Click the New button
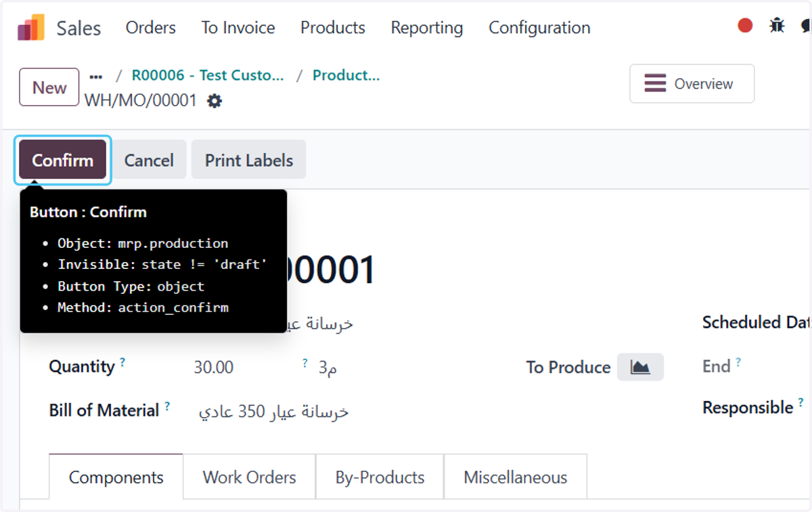This screenshot has width=812, height=512. pos(49,87)
